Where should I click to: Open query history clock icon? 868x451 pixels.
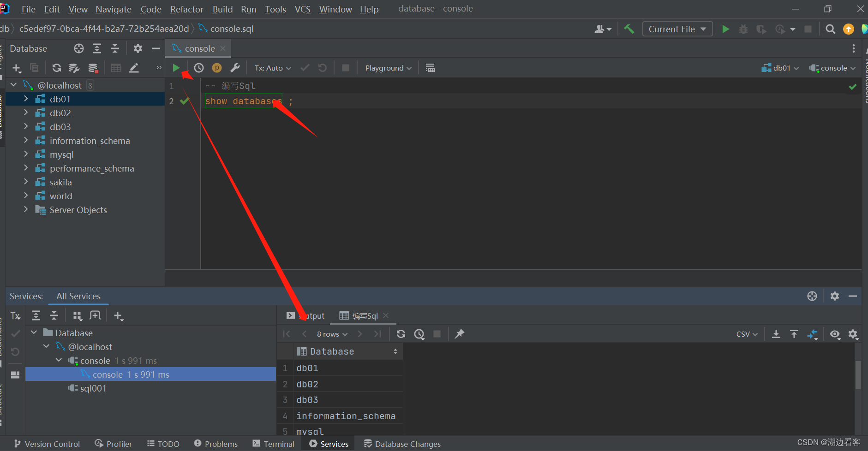pyautogui.click(x=199, y=68)
